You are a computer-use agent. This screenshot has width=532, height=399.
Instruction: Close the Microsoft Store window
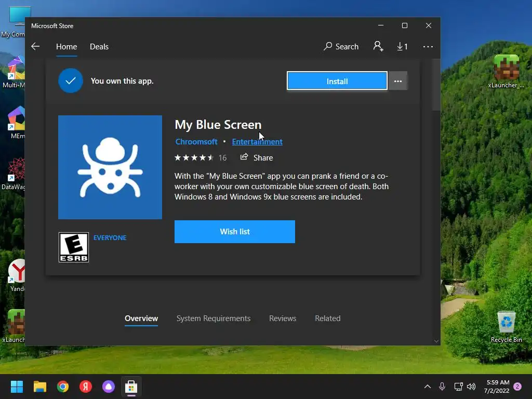429,26
